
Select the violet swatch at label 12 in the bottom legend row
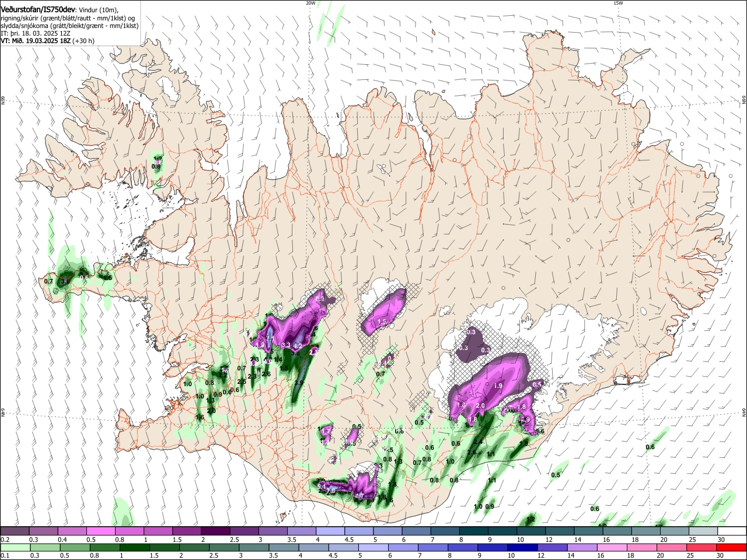tap(552, 547)
